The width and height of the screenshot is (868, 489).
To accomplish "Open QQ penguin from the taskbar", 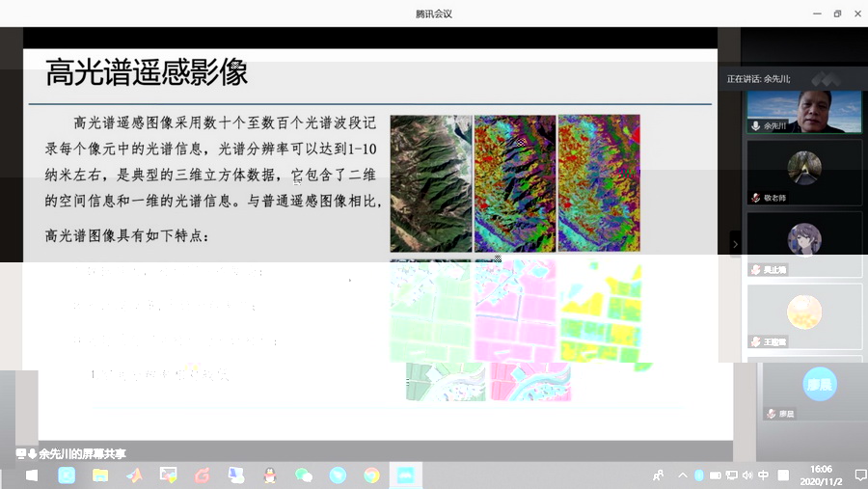I will click(270, 475).
